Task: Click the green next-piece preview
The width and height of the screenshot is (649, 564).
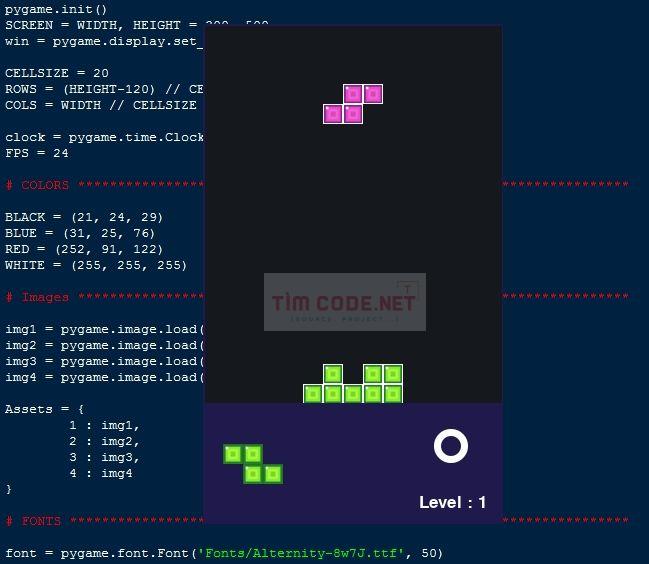Action: (253, 464)
